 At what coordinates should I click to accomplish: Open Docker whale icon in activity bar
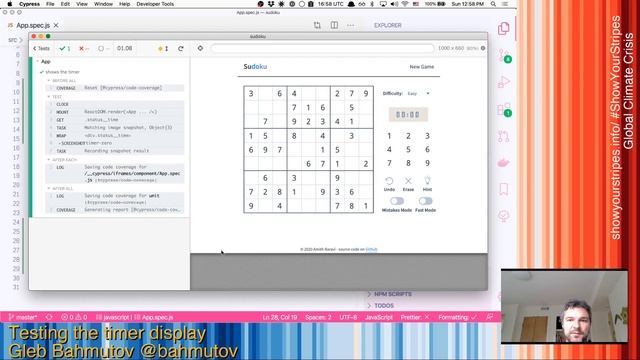[504, 163]
